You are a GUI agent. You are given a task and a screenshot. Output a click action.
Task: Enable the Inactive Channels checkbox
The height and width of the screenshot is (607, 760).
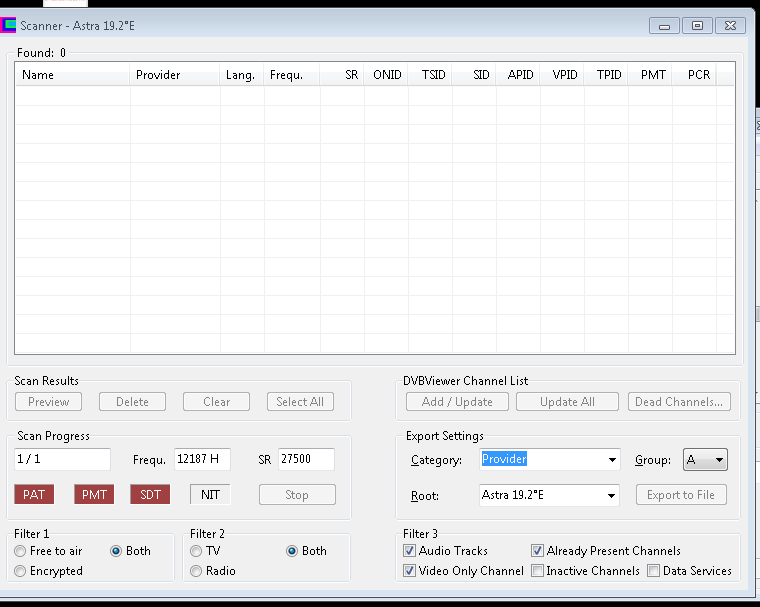tap(538, 571)
